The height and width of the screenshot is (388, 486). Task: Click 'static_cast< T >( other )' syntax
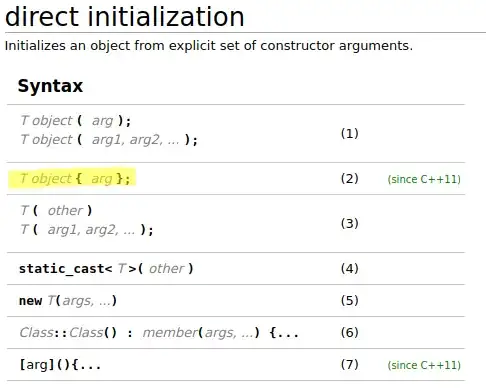click(x=106, y=269)
